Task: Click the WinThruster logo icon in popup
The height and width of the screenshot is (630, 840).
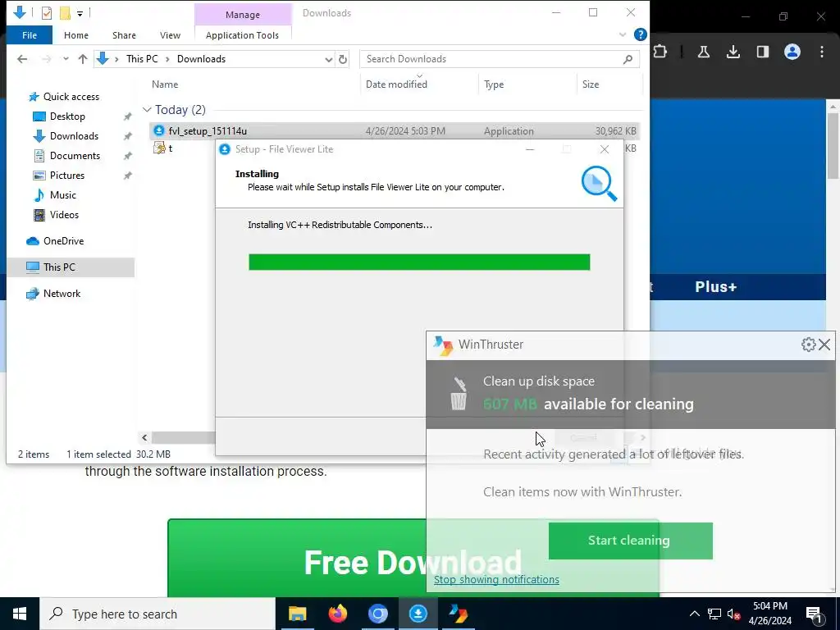Action: click(443, 345)
